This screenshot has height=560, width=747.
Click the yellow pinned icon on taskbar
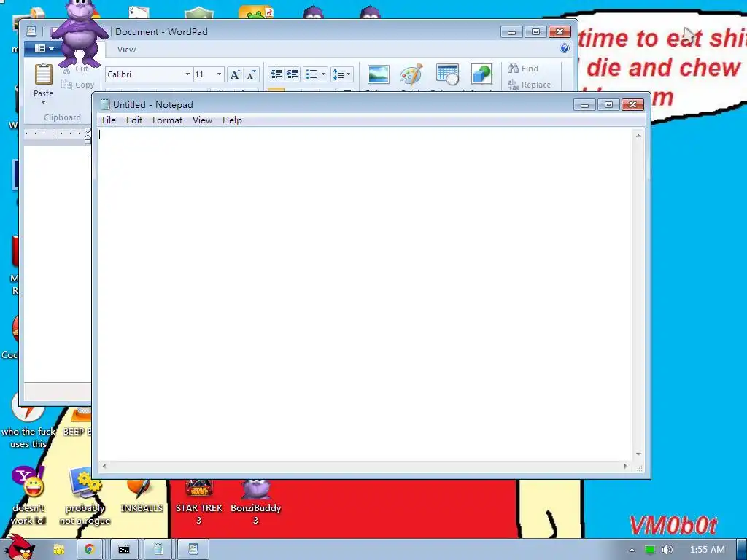pos(58,550)
